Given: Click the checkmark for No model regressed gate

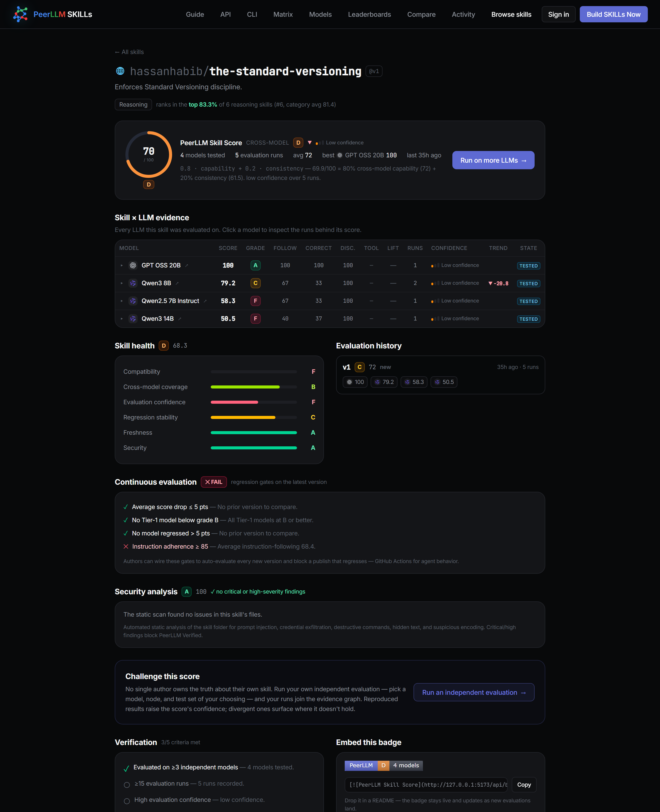Looking at the screenshot, I should [x=126, y=533].
